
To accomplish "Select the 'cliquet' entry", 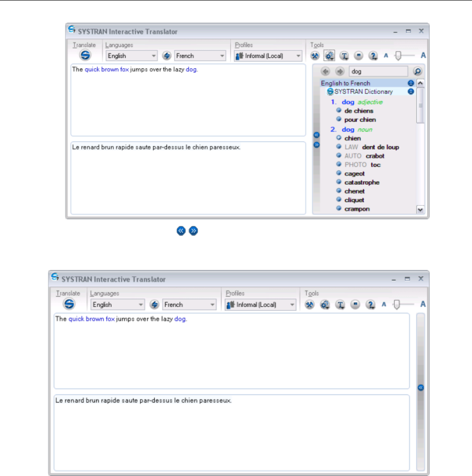I will coord(354,200).
